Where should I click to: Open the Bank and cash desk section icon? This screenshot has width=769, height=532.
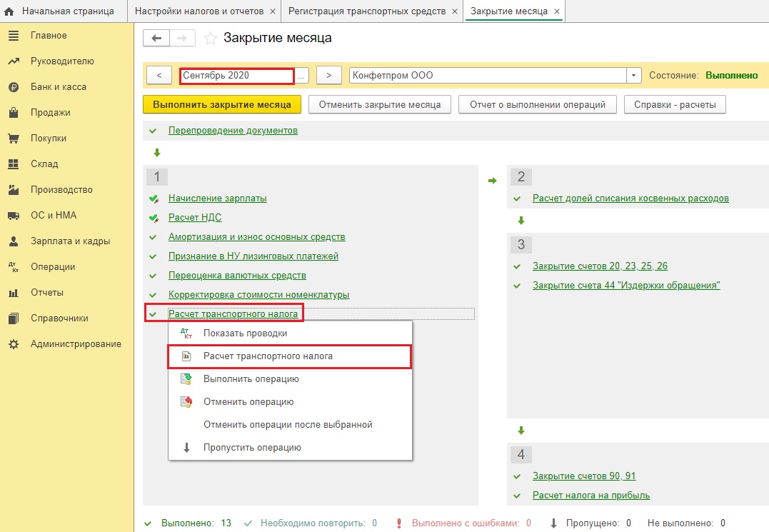click(x=13, y=87)
